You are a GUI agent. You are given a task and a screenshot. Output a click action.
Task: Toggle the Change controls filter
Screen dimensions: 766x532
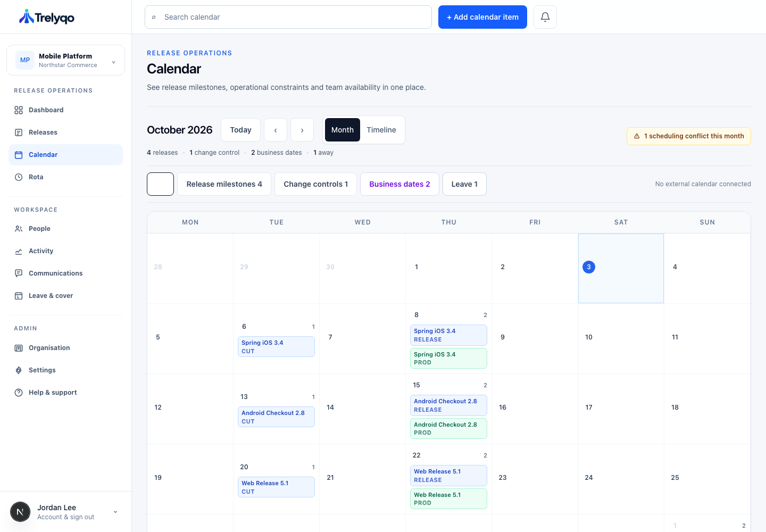click(x=315, y=184)
